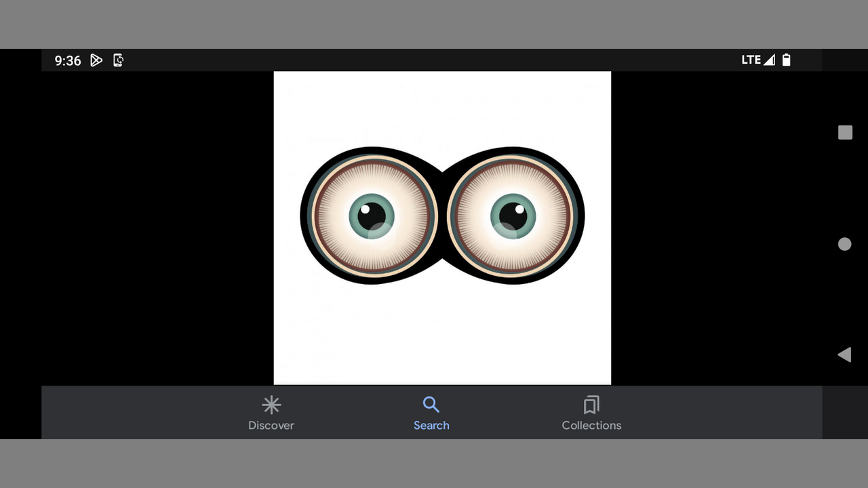Select the Search tab label
Screen dimensions: 868x488
[x=431, y=426]
